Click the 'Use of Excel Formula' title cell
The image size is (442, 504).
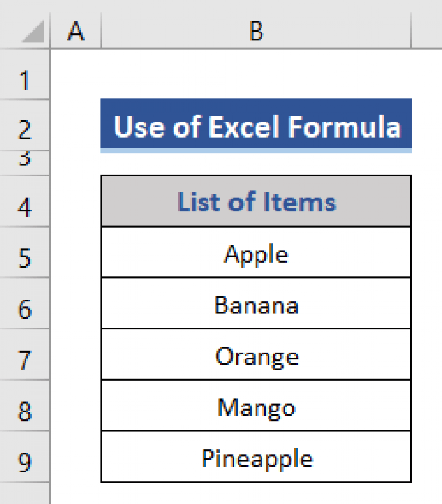click(256, 127)
